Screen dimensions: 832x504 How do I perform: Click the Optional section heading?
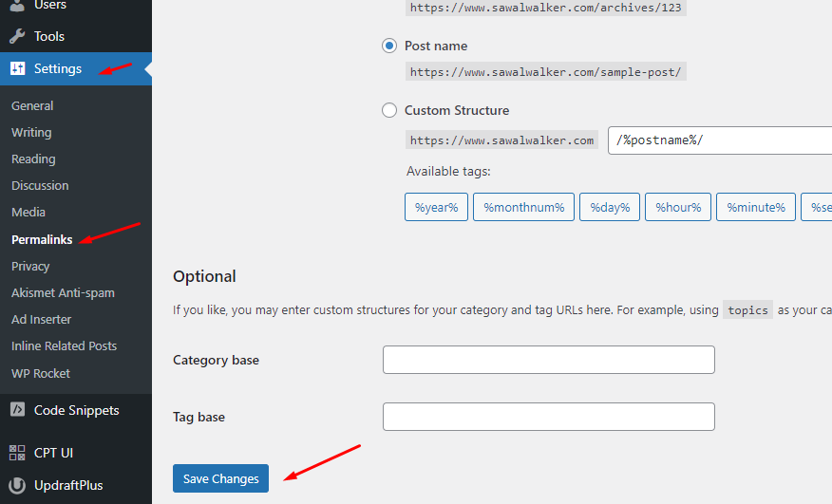tap(204, 276)
